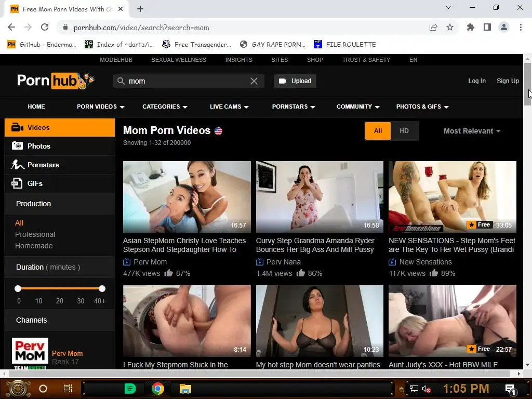Share this page using the share icon
Screen dimensions: 532x399
point(433,28)
